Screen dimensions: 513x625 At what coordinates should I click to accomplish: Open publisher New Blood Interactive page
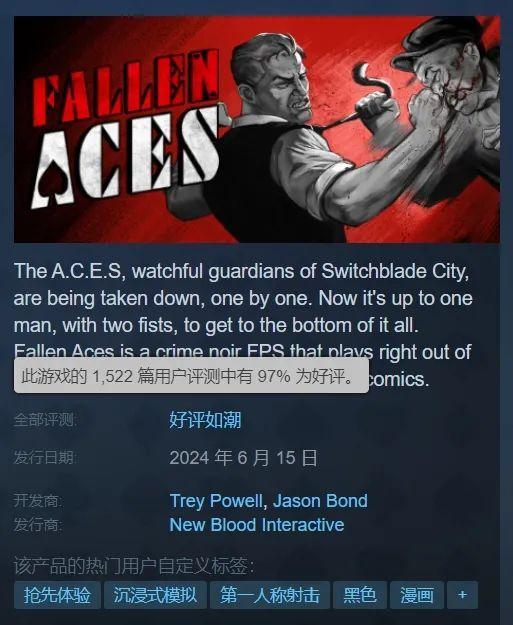tap(257, 525)
